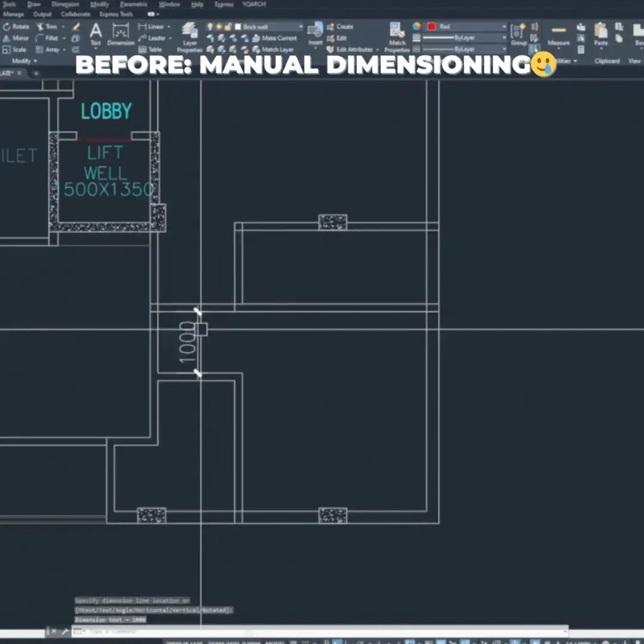
Task: Click the Match Properties icon
Action: click(397, 36)
